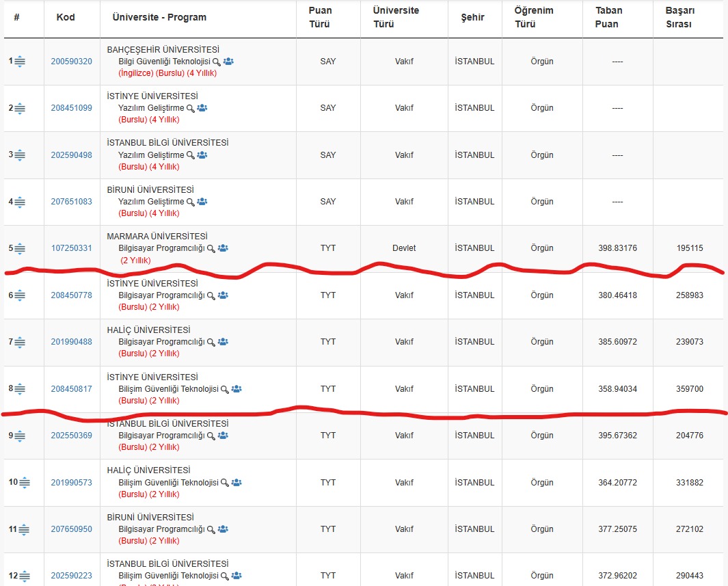Click people icon for row 9 İstanbul Bilgi program
The width and height of the screenshot is (728, 586).
[223, 436]
